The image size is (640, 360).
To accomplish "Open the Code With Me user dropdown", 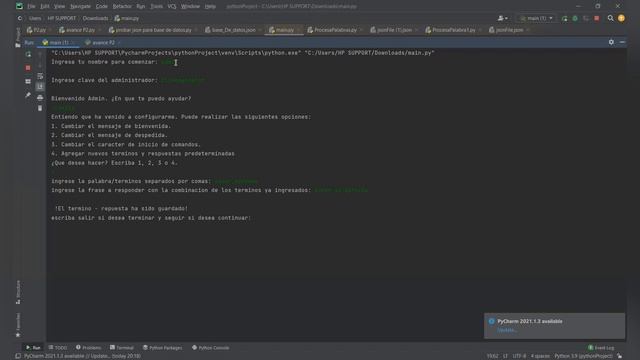I will [503, 18].
